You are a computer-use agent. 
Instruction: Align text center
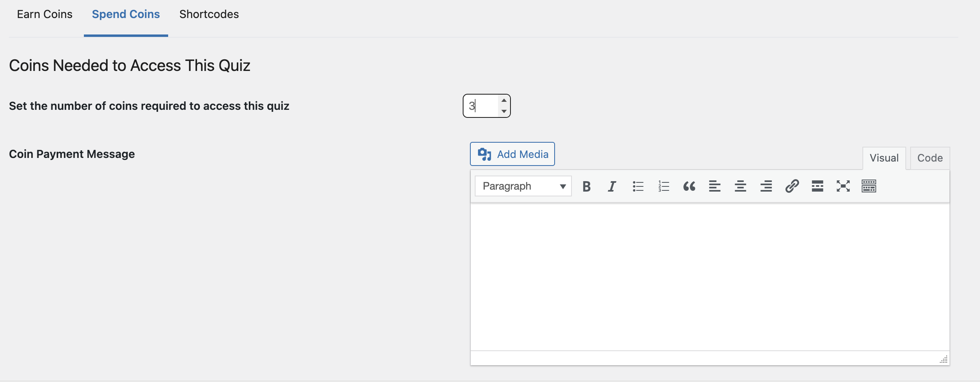pyautogui.click(x=740, y=186)
